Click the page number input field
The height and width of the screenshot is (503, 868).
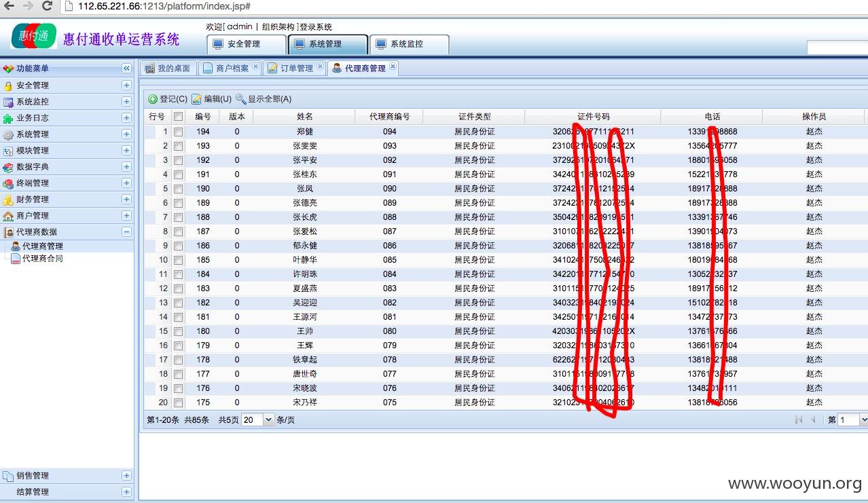849,420
